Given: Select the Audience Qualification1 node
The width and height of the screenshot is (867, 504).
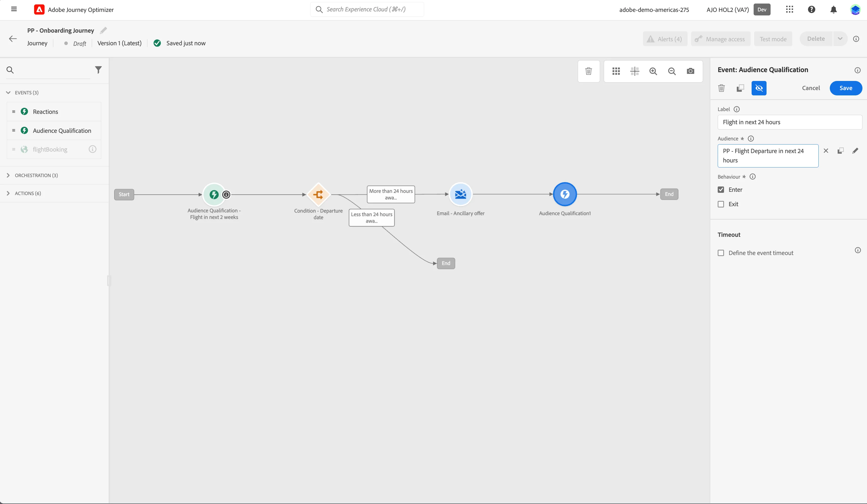Looking at the screenshot, I should (565, 194).
